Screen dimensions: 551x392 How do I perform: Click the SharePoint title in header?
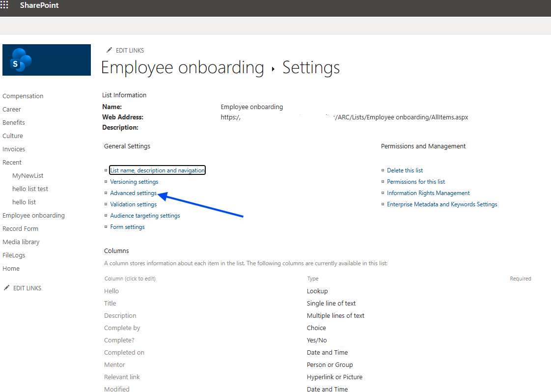point(39,5)
